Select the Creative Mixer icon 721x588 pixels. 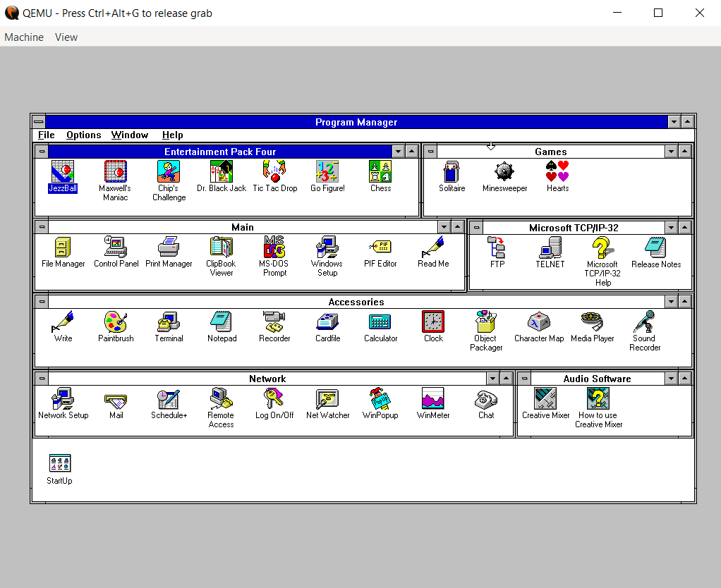(545, 398)
